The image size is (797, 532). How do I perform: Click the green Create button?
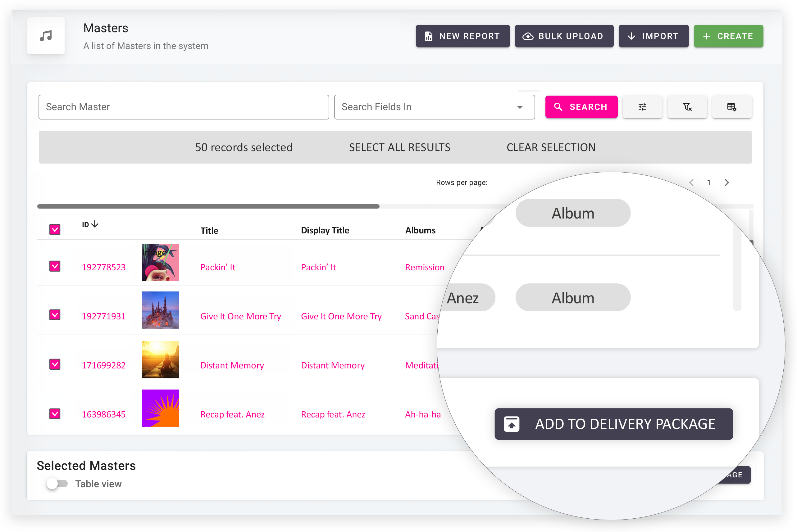pyautogui.click(x=728, y=36)
